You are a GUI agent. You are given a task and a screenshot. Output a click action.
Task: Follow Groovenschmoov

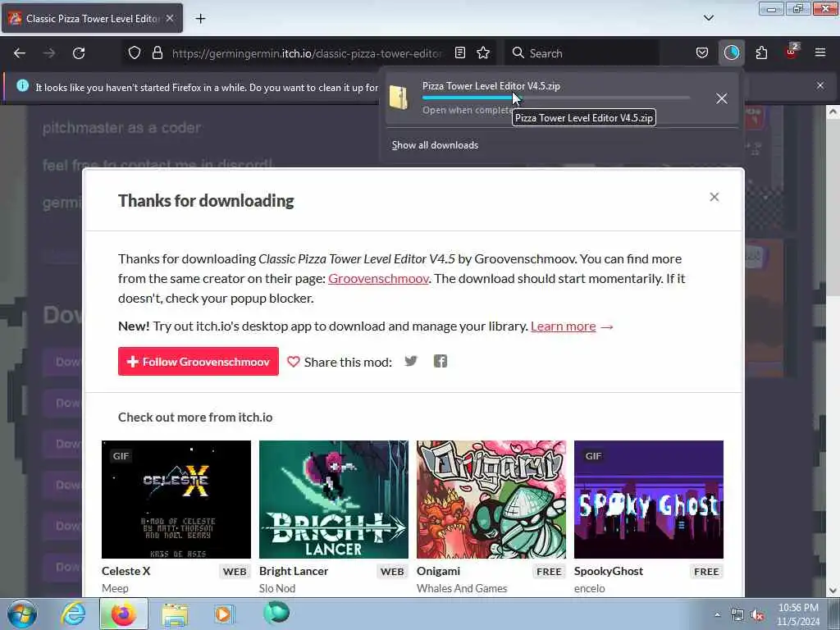[199, 362]
